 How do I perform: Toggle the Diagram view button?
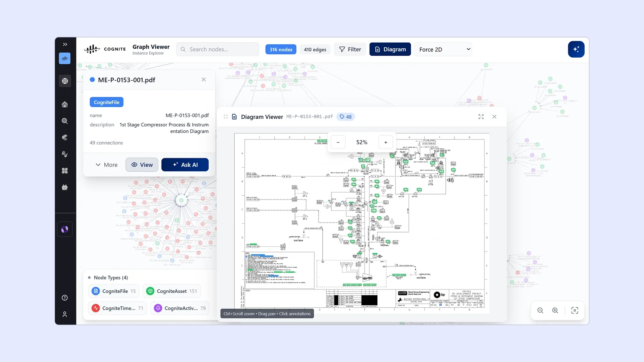390,49
